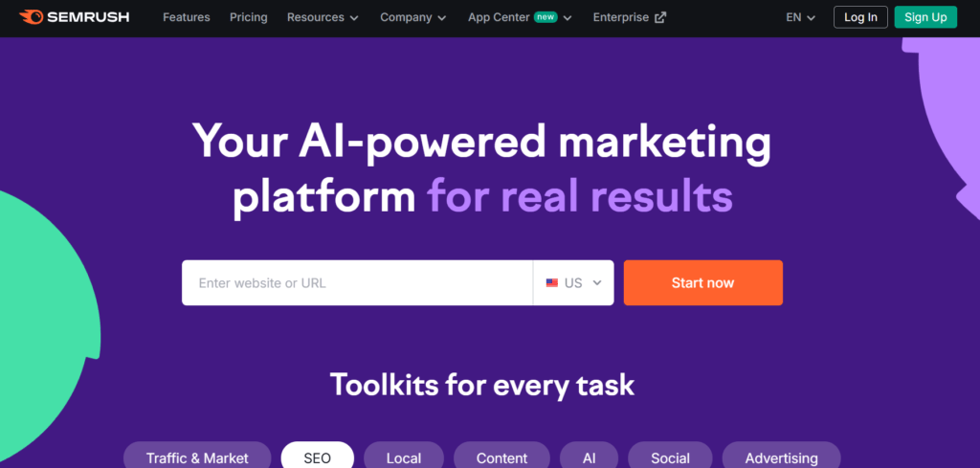Select the Content toolkit tab
Screen dimensions: 980x468
(x=501, y=457)
